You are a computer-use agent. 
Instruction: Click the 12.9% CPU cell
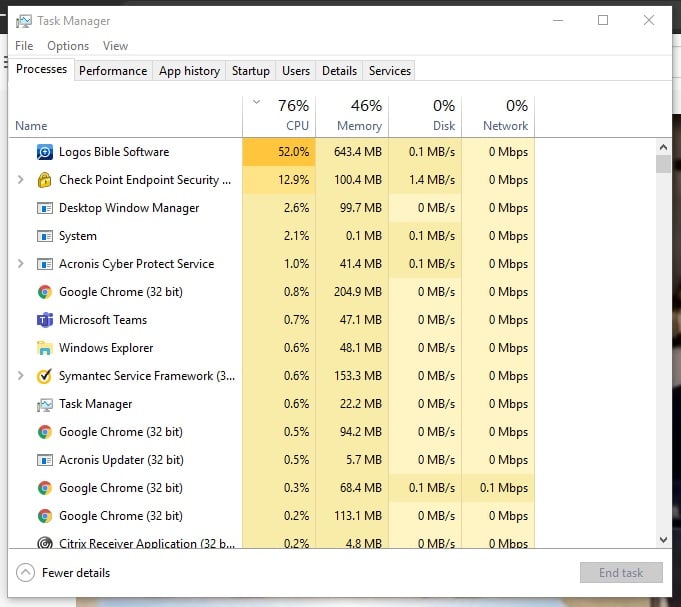coord(279,180)
